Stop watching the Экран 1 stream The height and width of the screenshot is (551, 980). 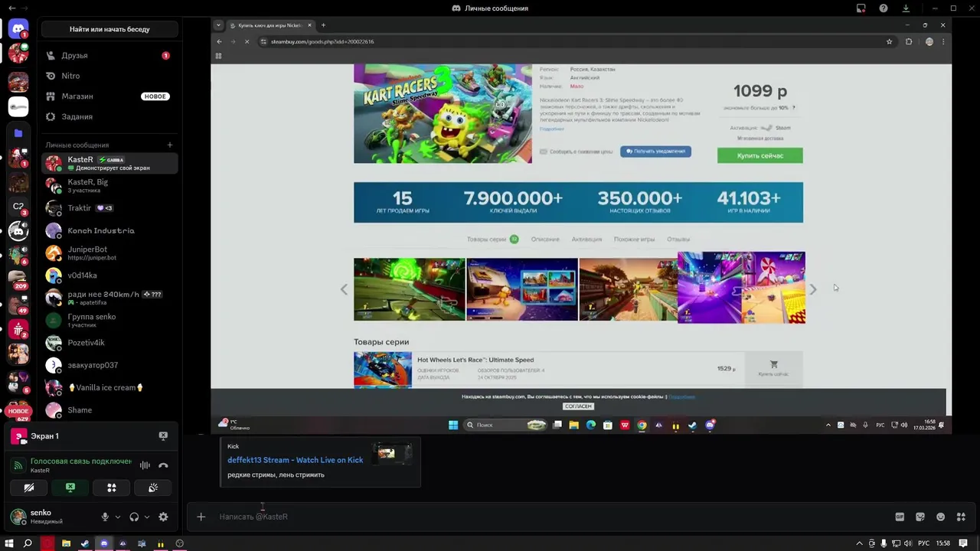(x=163, y=435)
